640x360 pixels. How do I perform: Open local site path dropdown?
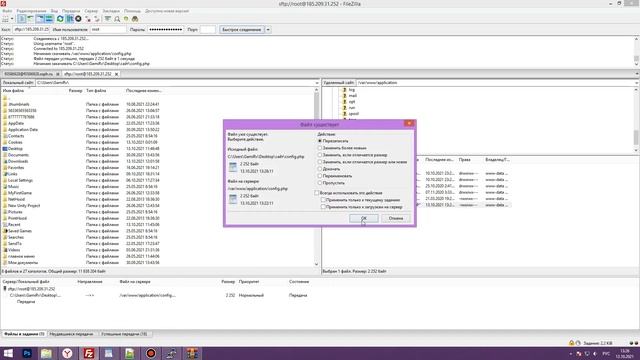coord(317,83)
